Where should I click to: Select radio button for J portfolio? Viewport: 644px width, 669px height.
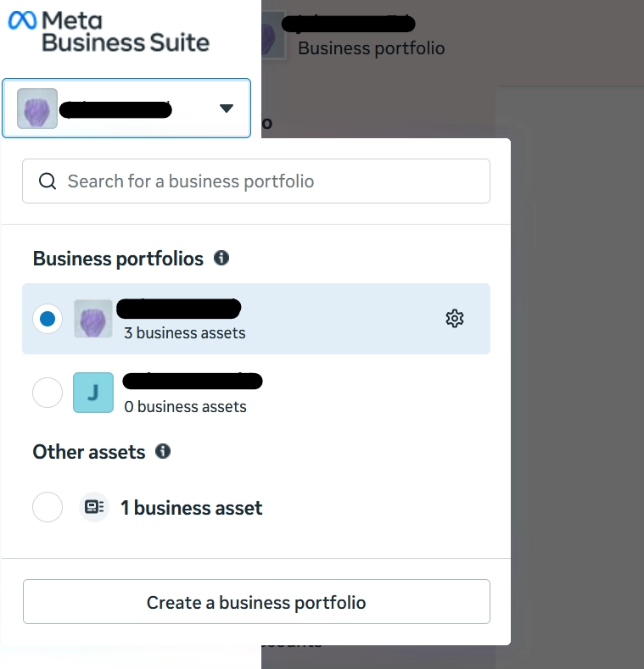(x=48, y=393)
